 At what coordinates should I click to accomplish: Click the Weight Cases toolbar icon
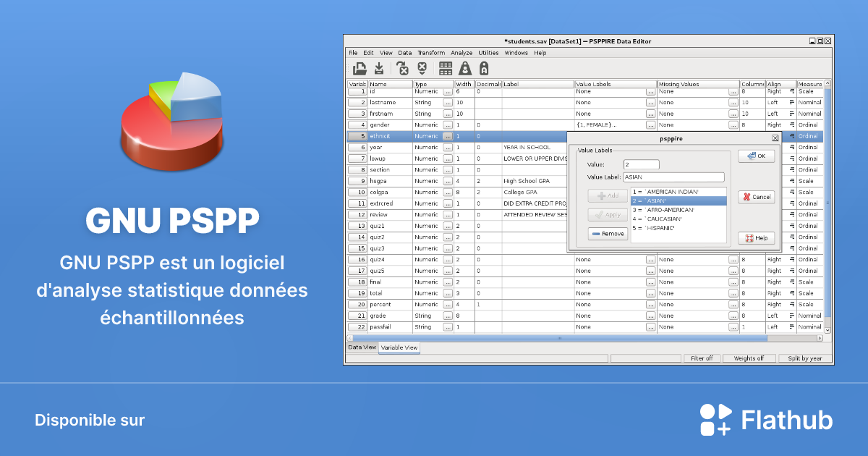pos(466,68)
